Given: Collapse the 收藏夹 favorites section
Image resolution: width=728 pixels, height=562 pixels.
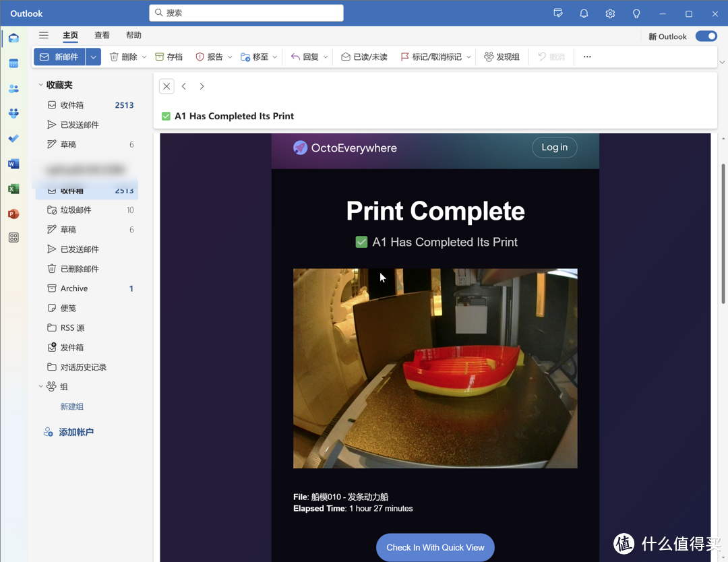Looking at the screenshot, I should (41, 85).
